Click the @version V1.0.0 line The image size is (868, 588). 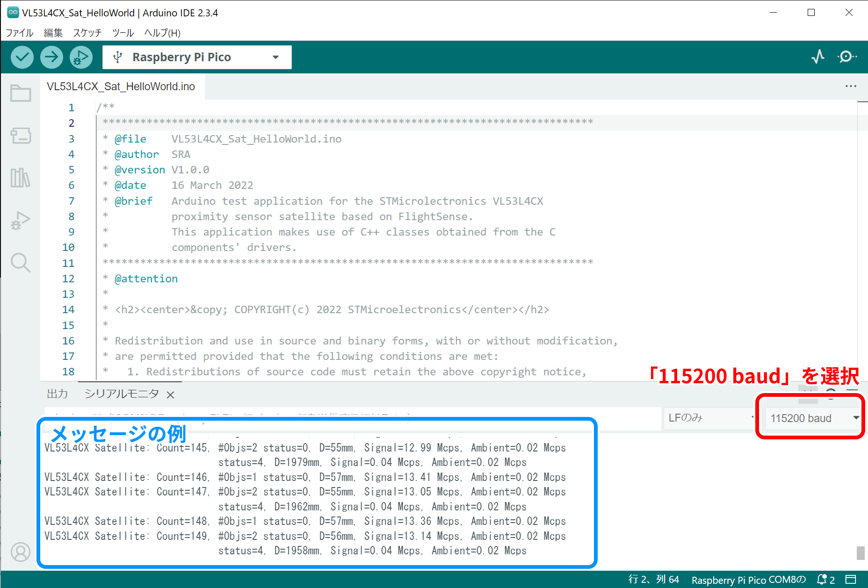coord(156,170)
